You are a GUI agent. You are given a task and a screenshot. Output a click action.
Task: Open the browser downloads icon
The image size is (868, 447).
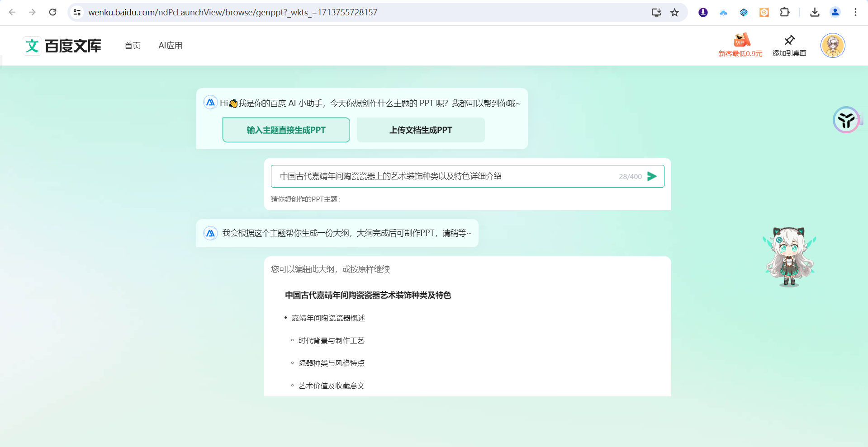click(815, 12)
